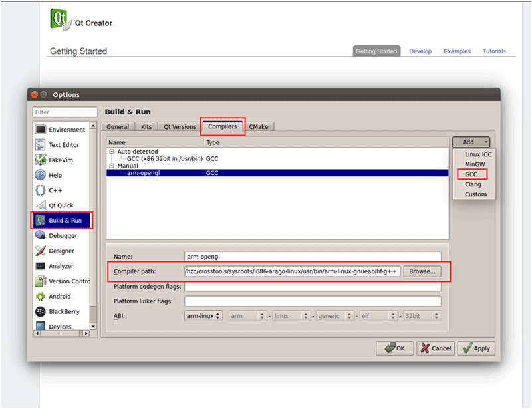Image resolution: width=532 pixels, height=409 pixels.
Task: Open the 32bit width dropdown
Action: tap(422, 316)
